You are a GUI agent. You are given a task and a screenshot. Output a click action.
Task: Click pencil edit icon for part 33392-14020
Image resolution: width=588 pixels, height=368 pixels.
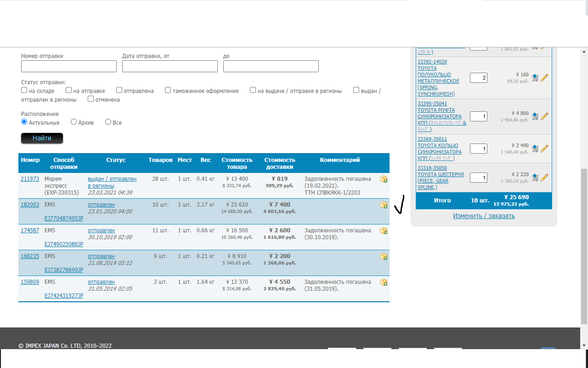click(544, 78)
